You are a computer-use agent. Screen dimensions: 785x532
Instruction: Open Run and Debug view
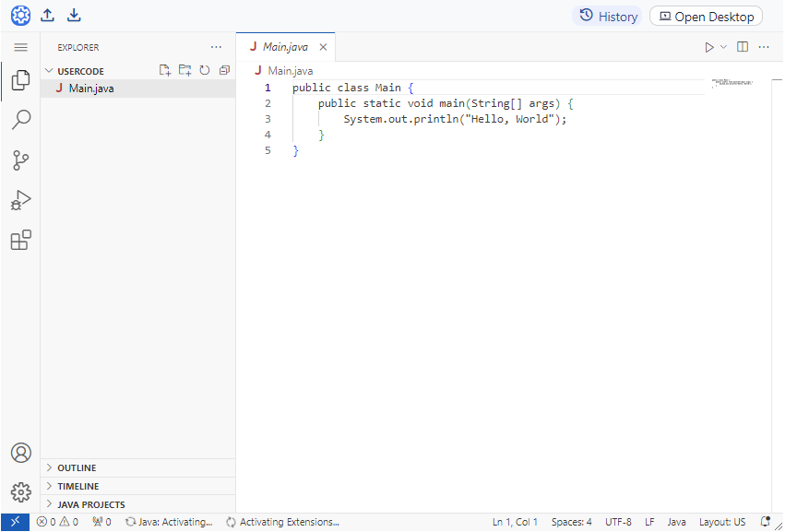[x=20, y=200]
